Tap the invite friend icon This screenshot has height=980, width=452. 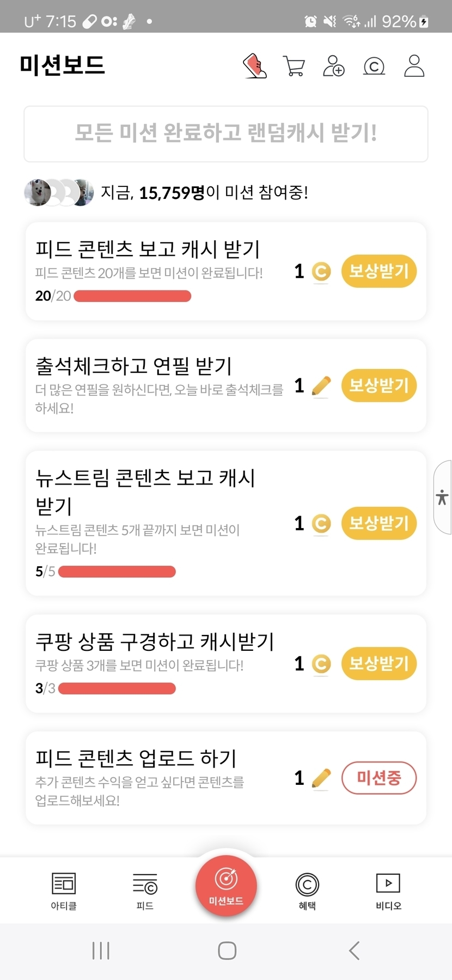click(x=334, y=66)
